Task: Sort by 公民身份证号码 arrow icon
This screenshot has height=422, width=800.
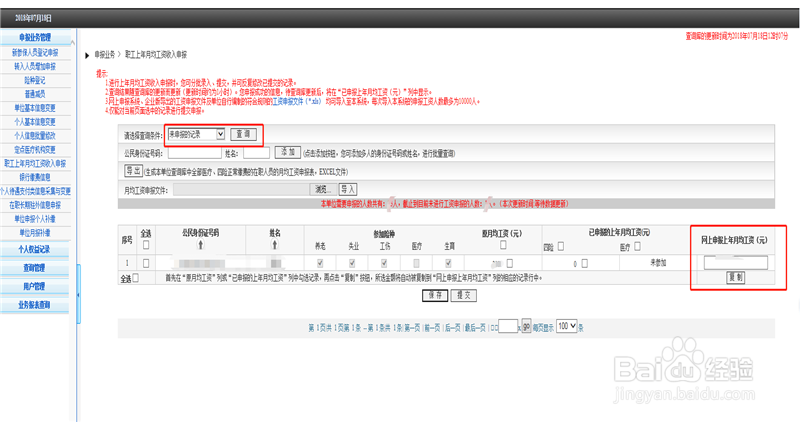Action: tap(201, 245)
